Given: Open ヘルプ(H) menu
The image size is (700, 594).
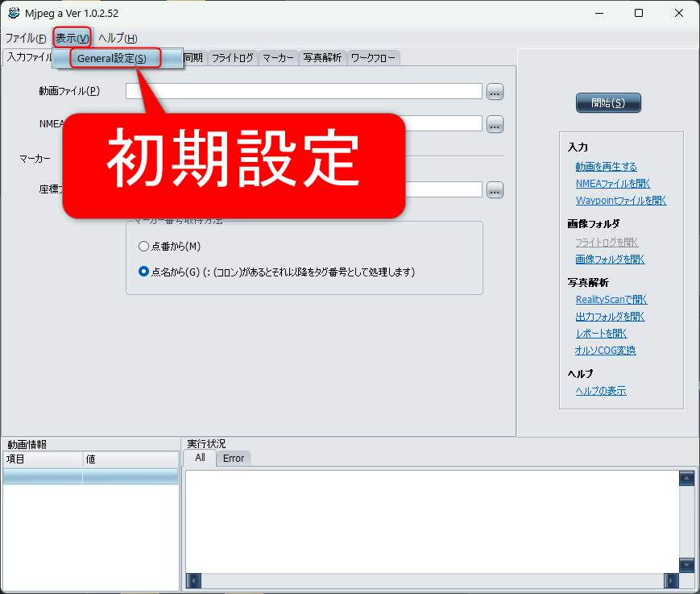Looking at the screenshot, I should (118, 38).
